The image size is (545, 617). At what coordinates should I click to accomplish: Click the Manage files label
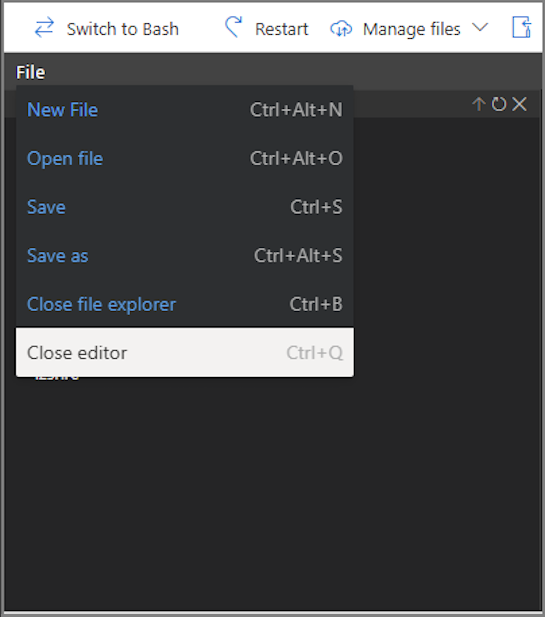coord(411,29)
